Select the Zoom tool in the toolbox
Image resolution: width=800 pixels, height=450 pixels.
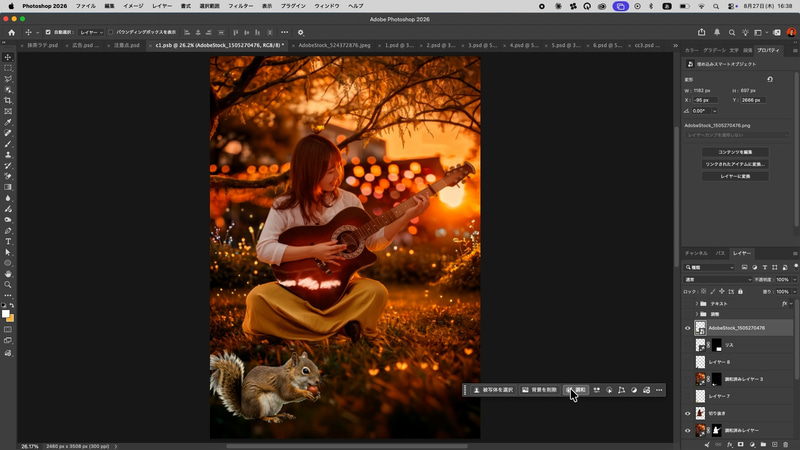[x=8, y=285]
